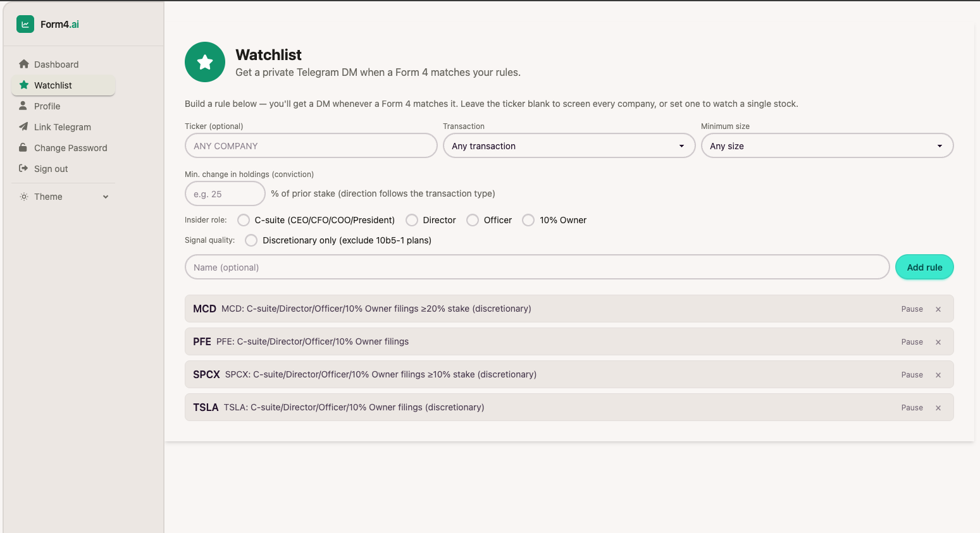Open the Profile page
This screenshot has width=980, height=533.
(x=63, y=106)
